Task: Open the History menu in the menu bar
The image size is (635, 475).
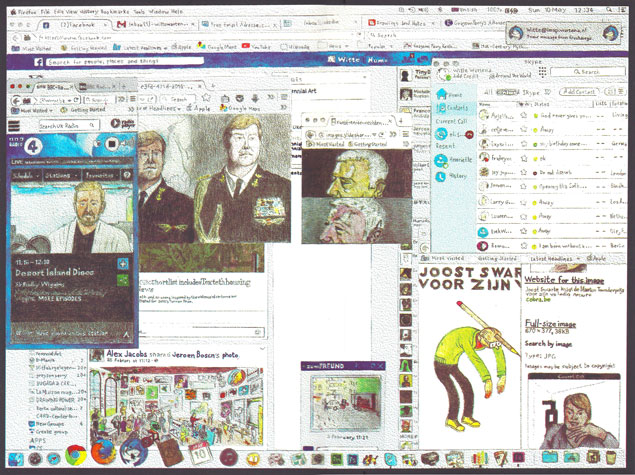Action: (91, 12)
